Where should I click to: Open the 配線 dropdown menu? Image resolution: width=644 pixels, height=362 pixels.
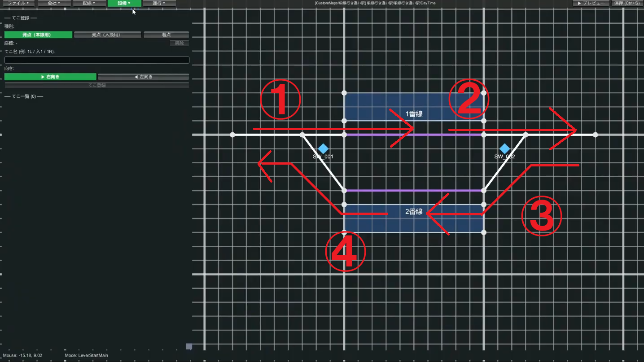coord(89,3)
